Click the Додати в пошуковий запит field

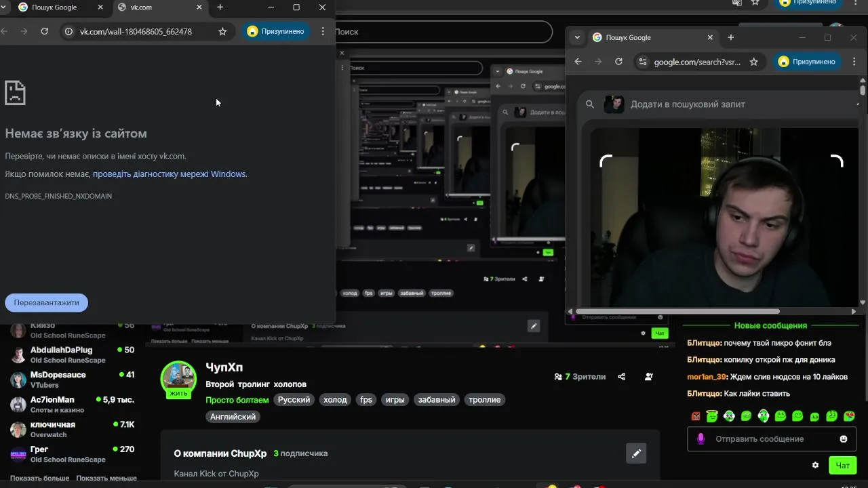(688, 104)
